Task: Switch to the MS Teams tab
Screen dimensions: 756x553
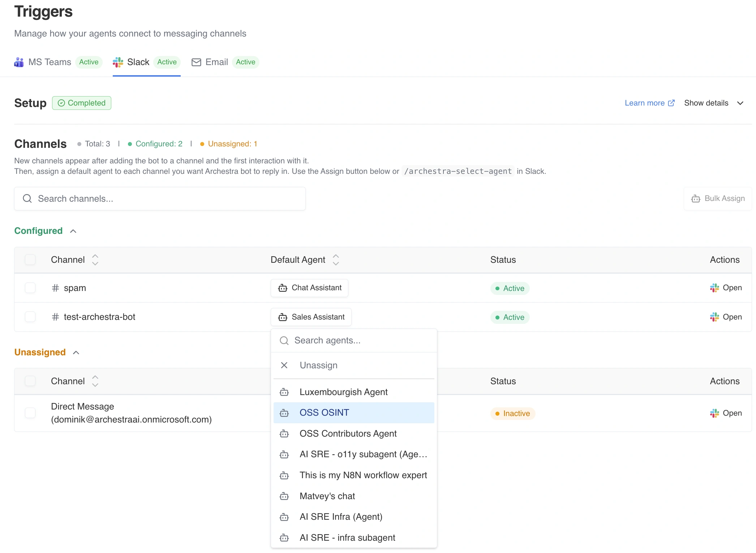Action: [x=58, y=62]
